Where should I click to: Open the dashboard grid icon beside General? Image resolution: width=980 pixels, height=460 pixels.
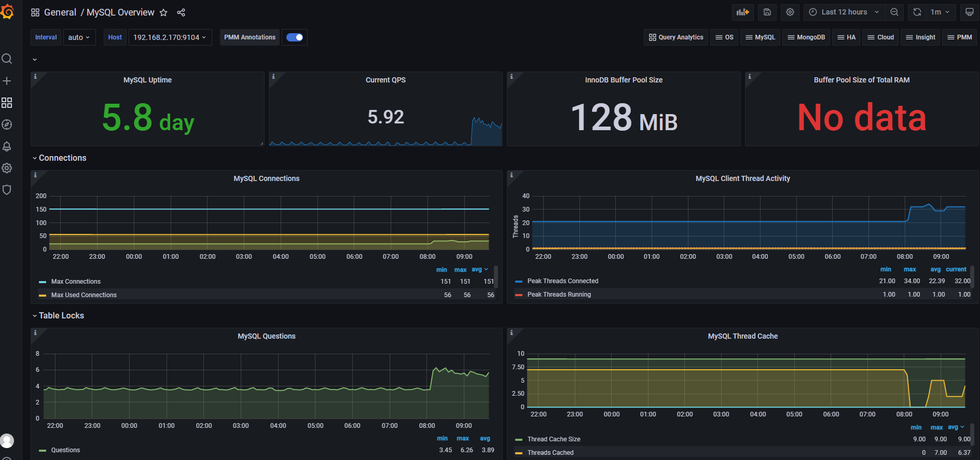35,12
